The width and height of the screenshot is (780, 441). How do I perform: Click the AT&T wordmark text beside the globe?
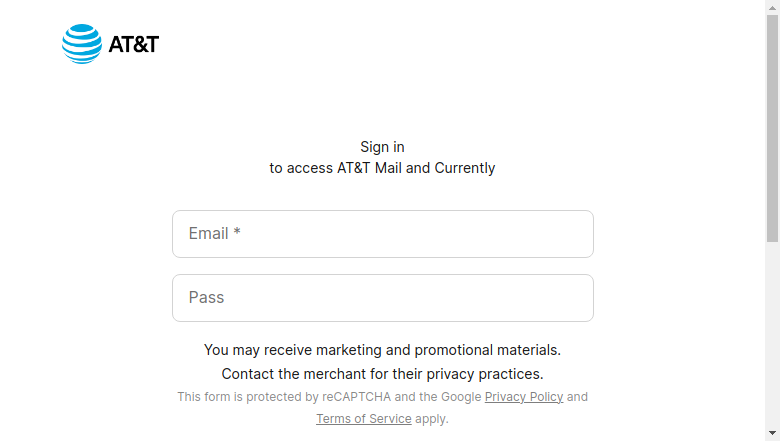click(134, 44)
